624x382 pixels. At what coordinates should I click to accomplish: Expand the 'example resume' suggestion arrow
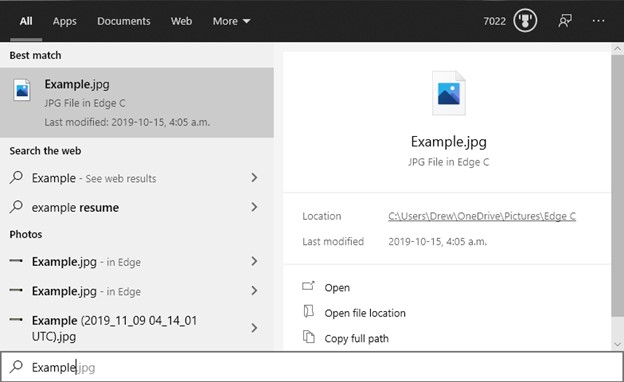[254, 207]
